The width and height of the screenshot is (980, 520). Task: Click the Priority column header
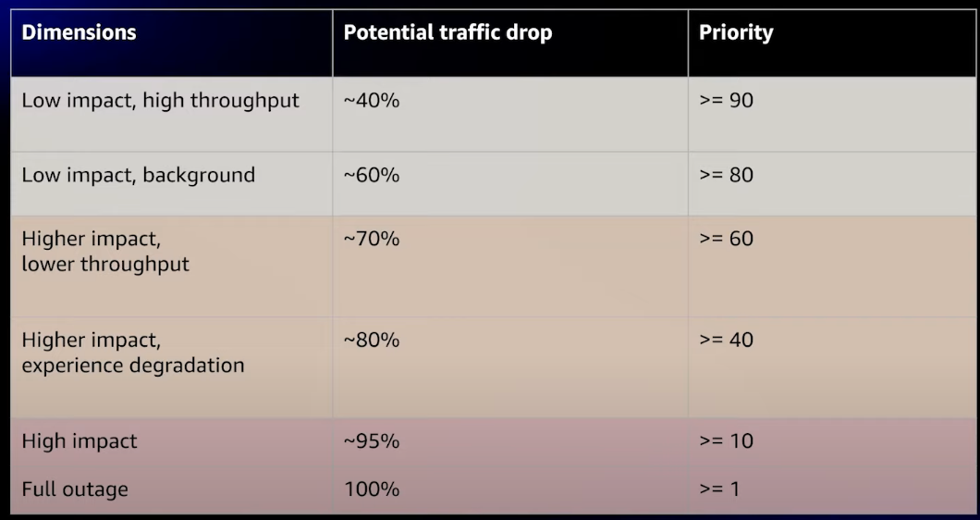point(736,32)
